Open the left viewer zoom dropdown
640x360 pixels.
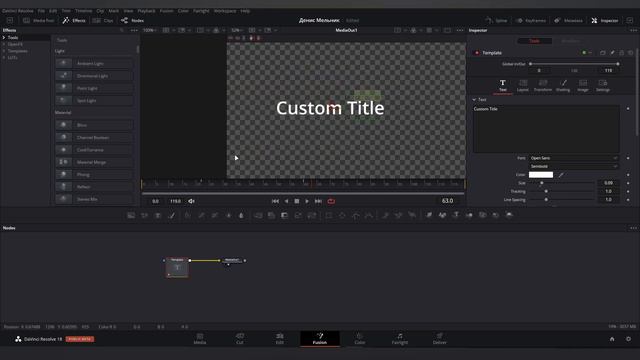click(150, 30)
